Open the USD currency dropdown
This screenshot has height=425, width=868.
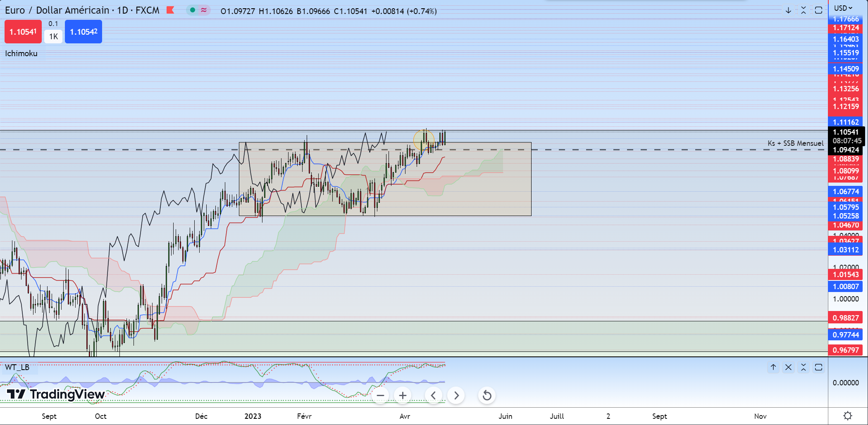point(843,8)
